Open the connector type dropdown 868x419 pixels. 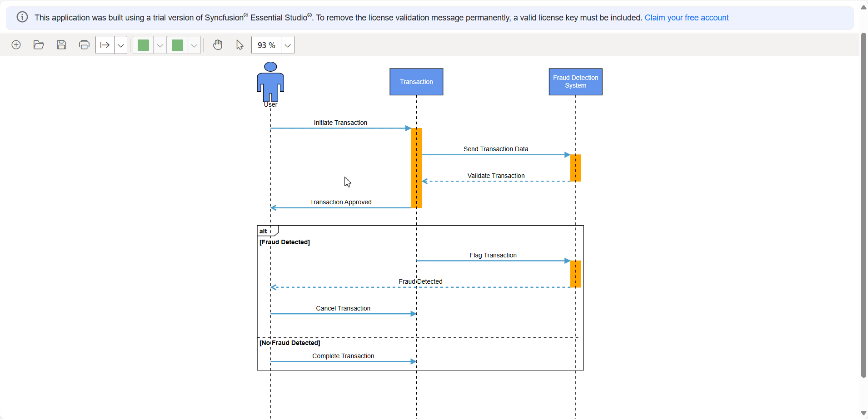(x=120, y=44)
